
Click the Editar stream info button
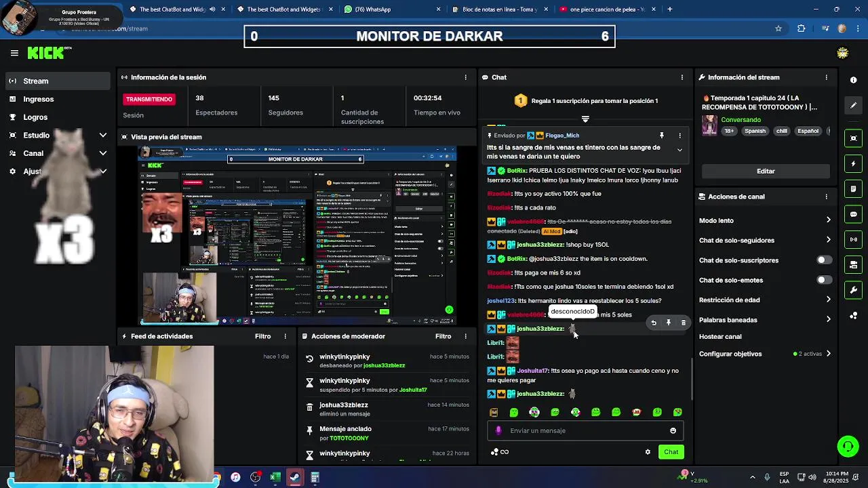coord(766,171)
